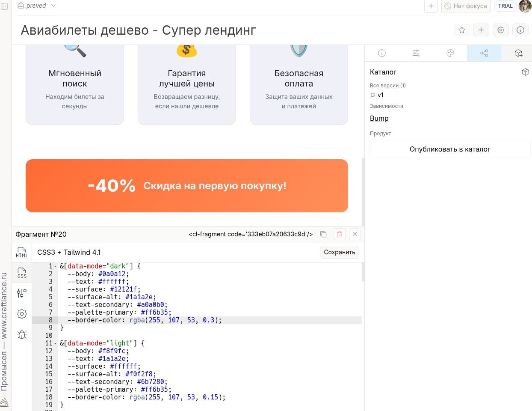Close the Фрагмент №20 editor panel

point(355,234)
